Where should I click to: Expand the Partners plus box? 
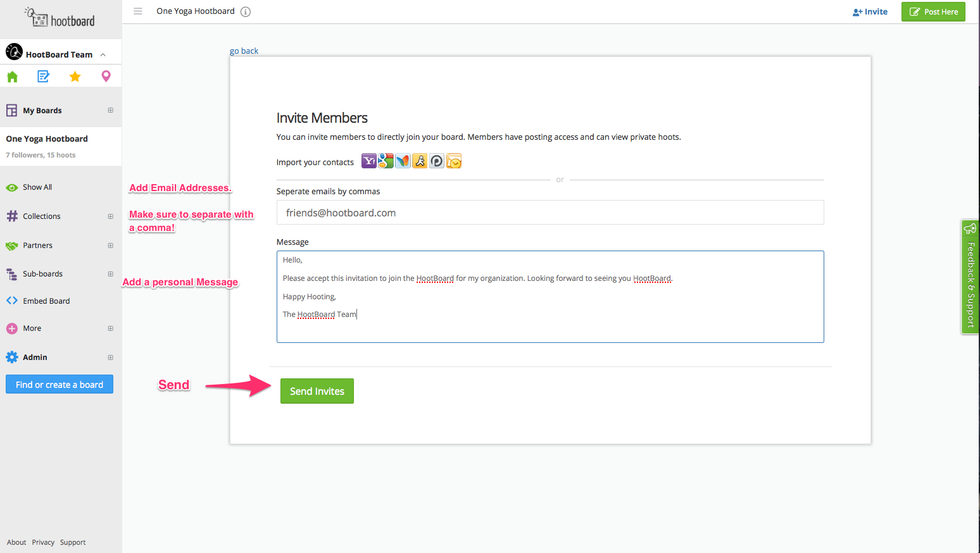[110, 245]
